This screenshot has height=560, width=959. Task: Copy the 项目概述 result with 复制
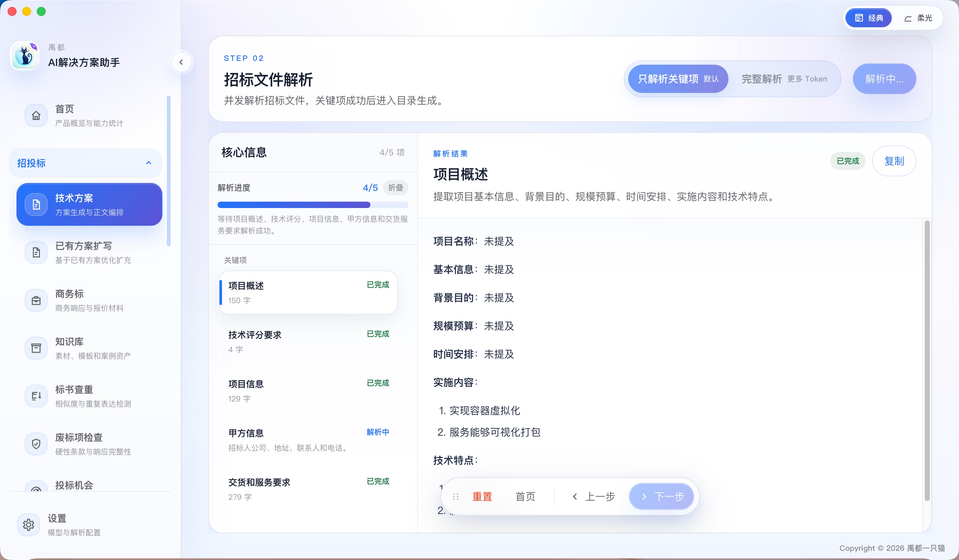(x=894, y=161)
